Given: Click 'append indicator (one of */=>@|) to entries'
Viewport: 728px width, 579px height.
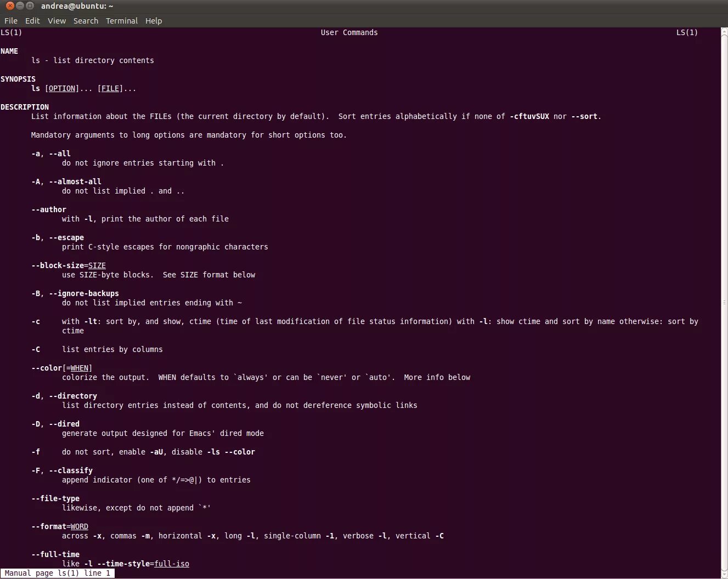Looking at the screenshot, I should coord(156,480).
